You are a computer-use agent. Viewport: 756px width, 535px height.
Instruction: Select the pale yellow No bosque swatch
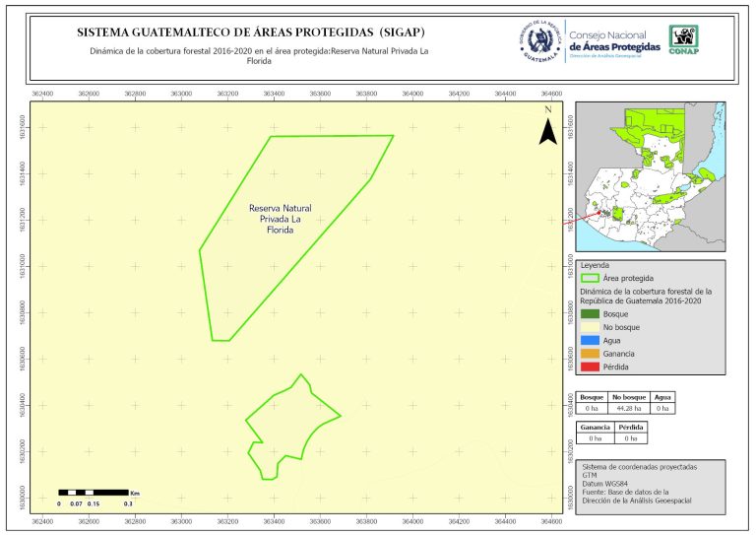pyautogui.click(x=590, y=326)
